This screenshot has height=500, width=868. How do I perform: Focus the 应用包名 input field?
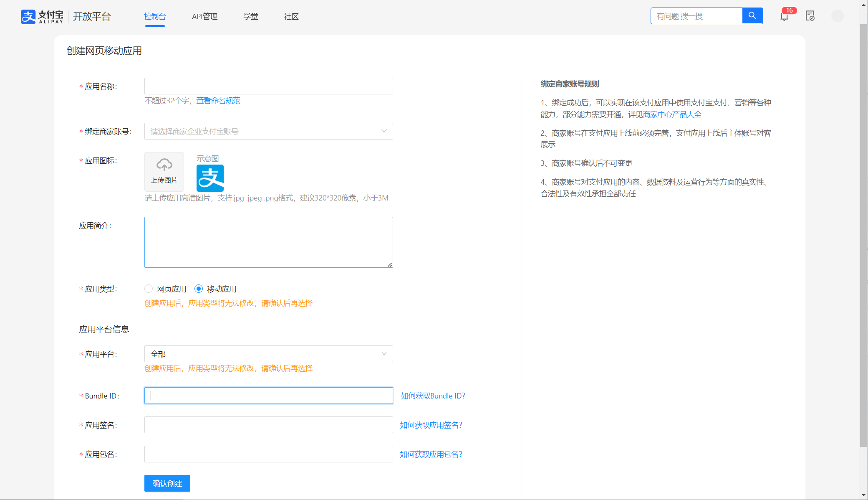click(x=268, y=454)
